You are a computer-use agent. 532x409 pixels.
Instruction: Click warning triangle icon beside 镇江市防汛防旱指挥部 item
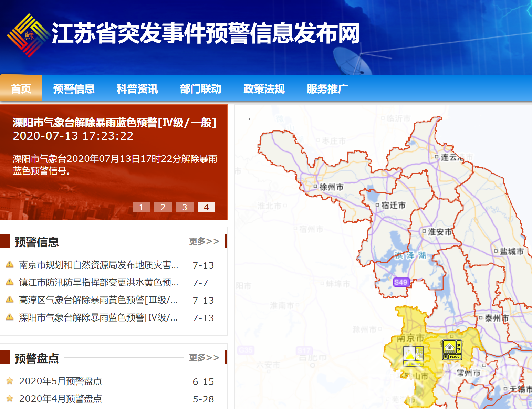click(10, 282)
